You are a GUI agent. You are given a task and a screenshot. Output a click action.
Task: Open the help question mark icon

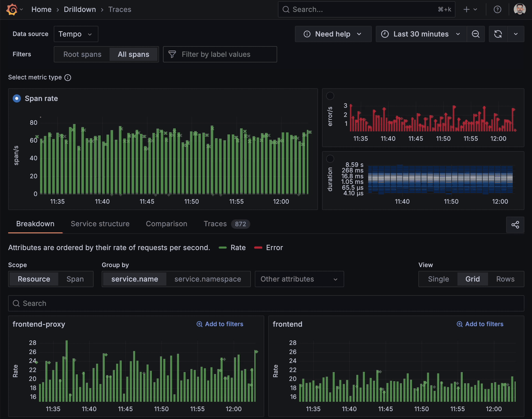[x=497, y=10]
